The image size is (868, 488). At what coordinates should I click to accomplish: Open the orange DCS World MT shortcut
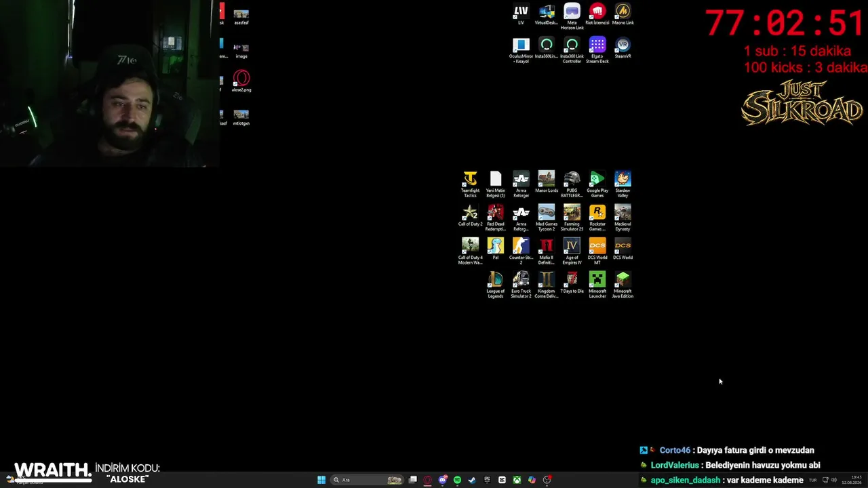[597, 251]
